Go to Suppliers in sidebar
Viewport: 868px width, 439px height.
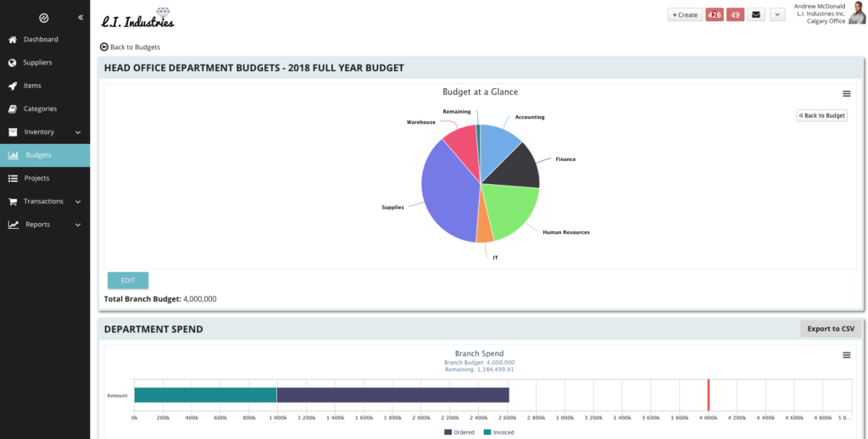tap(45, 63)
